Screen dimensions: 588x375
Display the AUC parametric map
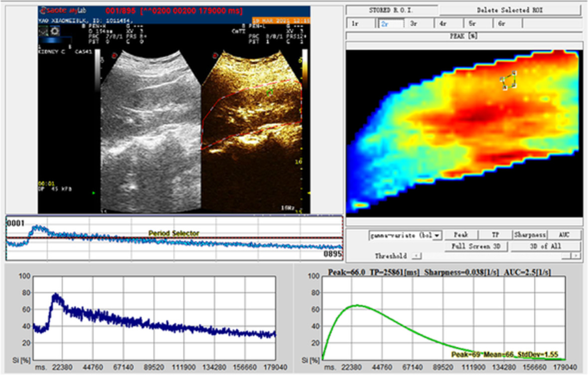(564, 235)
